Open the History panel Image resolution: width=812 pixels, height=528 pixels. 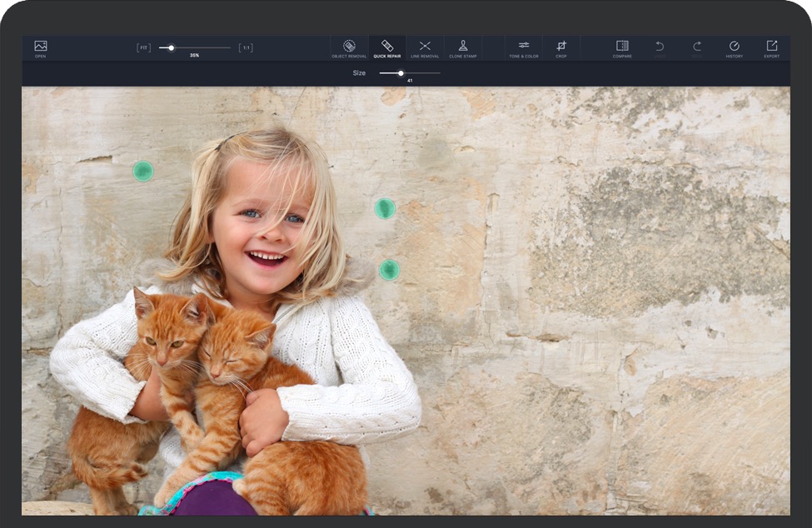point(734,48)
